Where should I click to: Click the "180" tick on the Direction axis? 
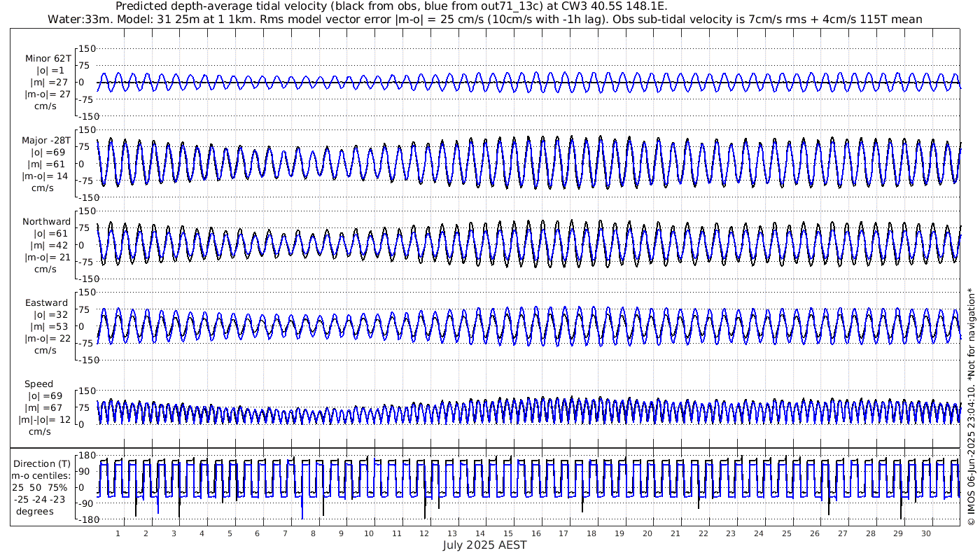(87, 456)
